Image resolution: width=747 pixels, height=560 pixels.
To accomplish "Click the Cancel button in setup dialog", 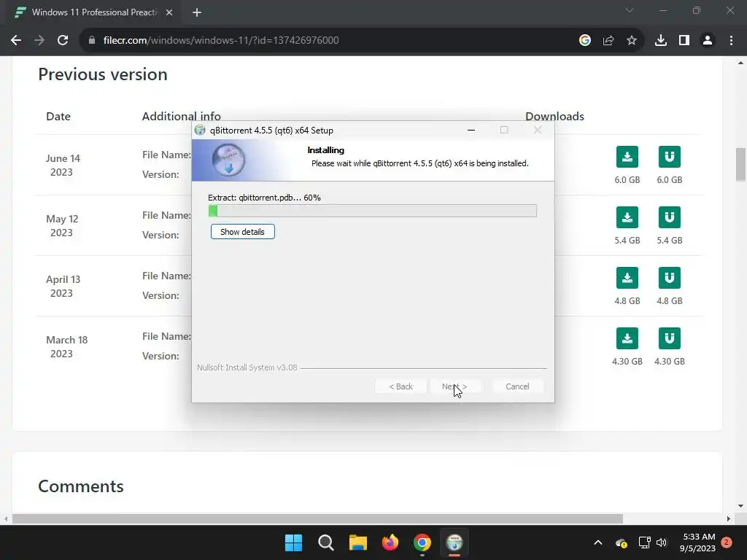I will pos(517,386).
